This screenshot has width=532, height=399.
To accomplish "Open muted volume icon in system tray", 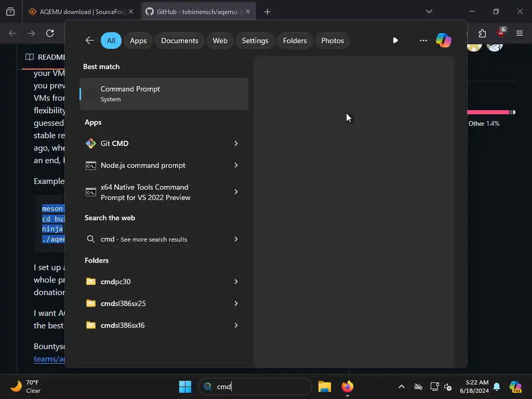I will (448, 387).
